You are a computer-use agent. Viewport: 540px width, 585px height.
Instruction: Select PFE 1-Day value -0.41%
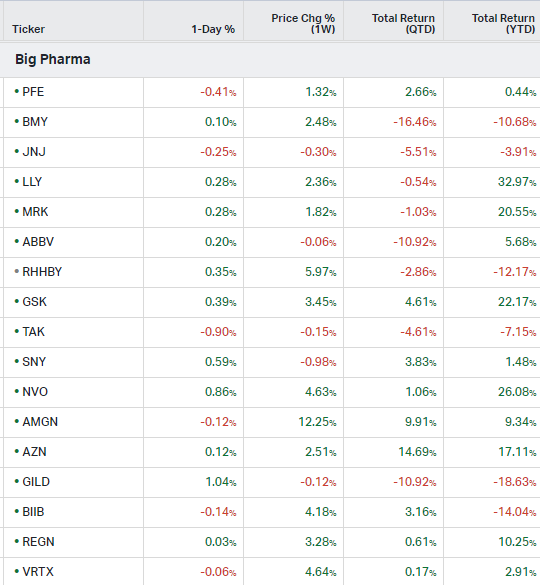pyautogui.click(x=218, y=92)
